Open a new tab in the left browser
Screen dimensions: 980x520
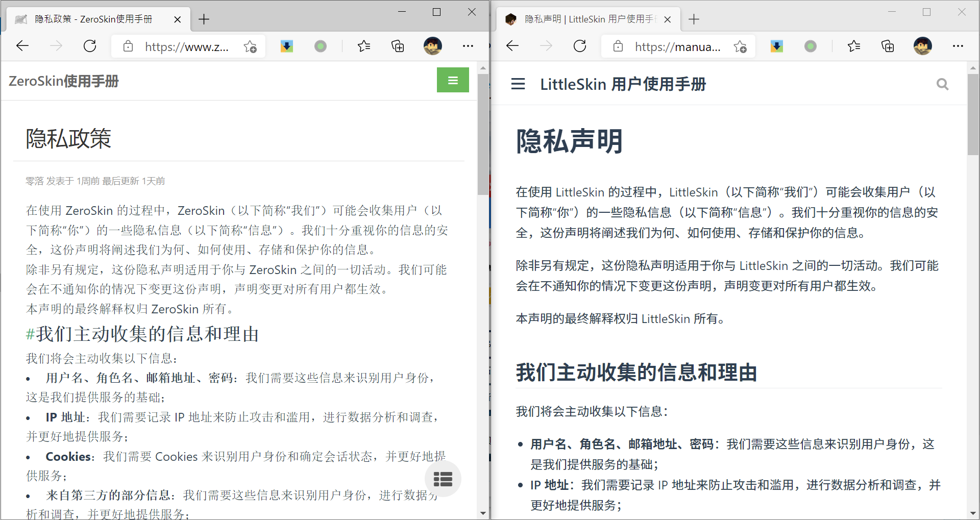[x=204, y=19]
